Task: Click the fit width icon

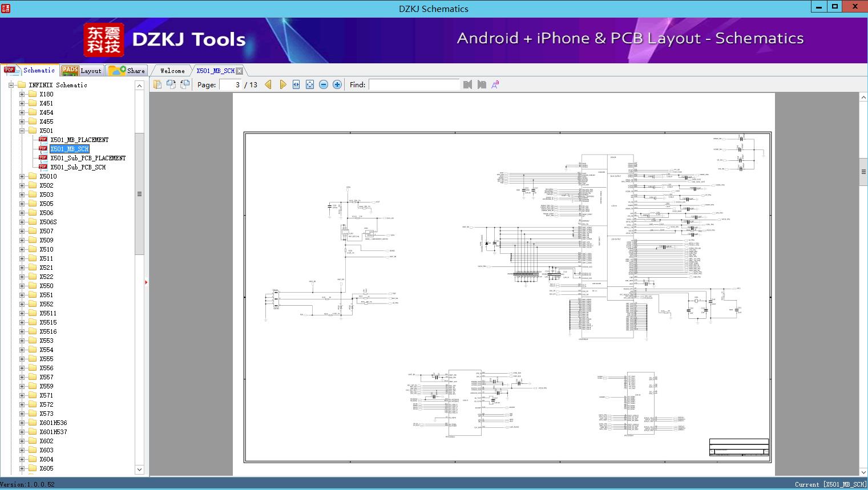Action: point(296,84)
